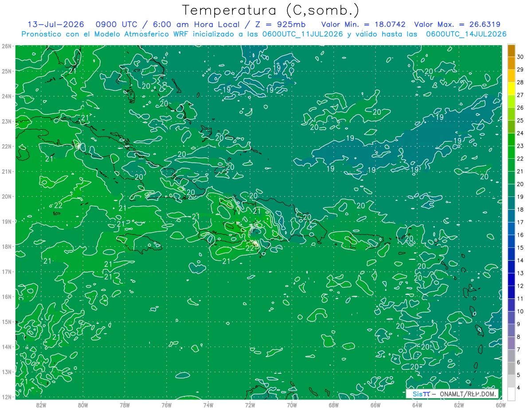Click color bar label '11'
The image size is (532, 411).
click(520, 299)
